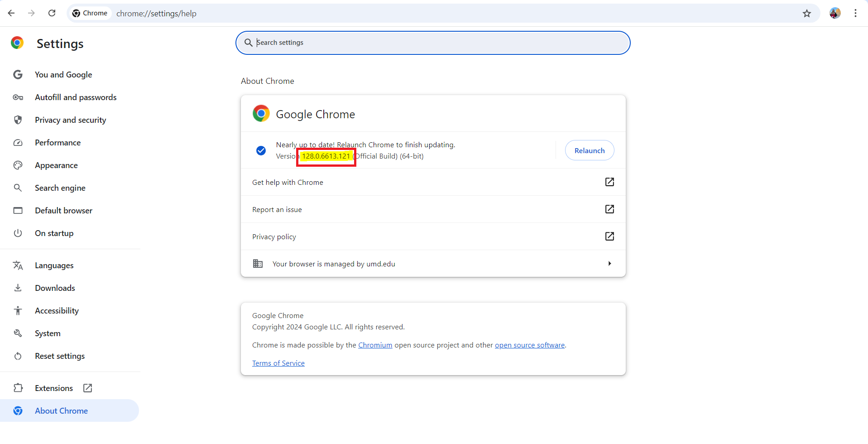Screen dimensions: 868x444
Task: Open the Chromium project link
Action: point(375,345)
